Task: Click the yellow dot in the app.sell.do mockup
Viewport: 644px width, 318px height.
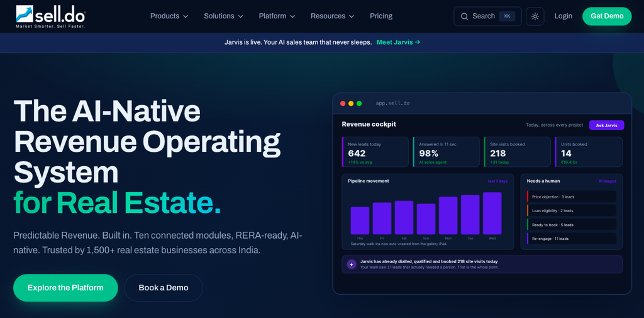Action: point(351,103)
